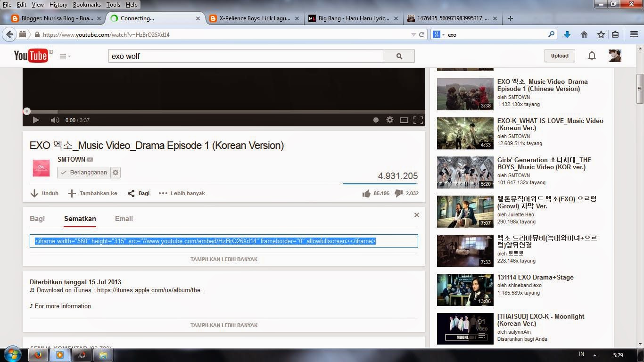Switch to the Bagi tab
The width and height of the screenshot is (644, 362).
pos(37,219)
